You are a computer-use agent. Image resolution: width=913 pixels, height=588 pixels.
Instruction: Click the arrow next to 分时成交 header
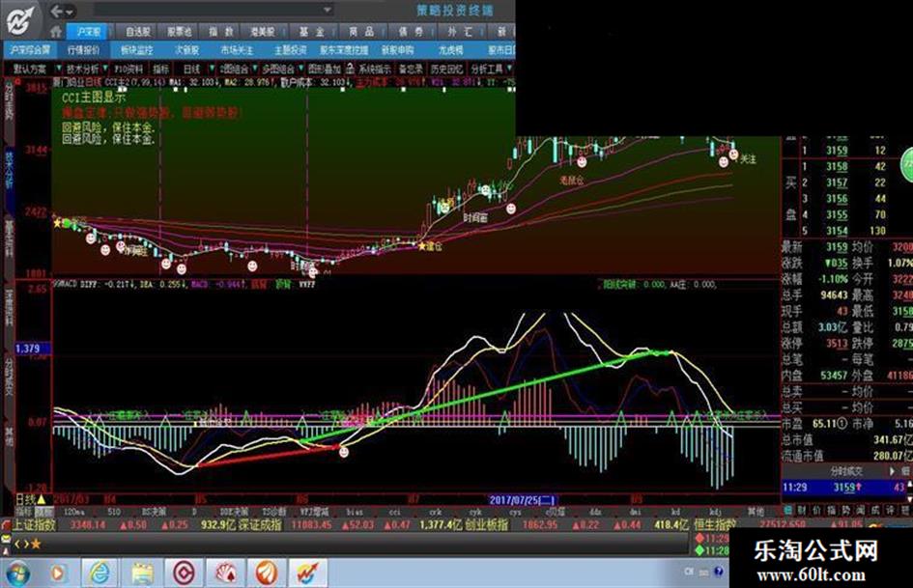click(x=892, y=470)
